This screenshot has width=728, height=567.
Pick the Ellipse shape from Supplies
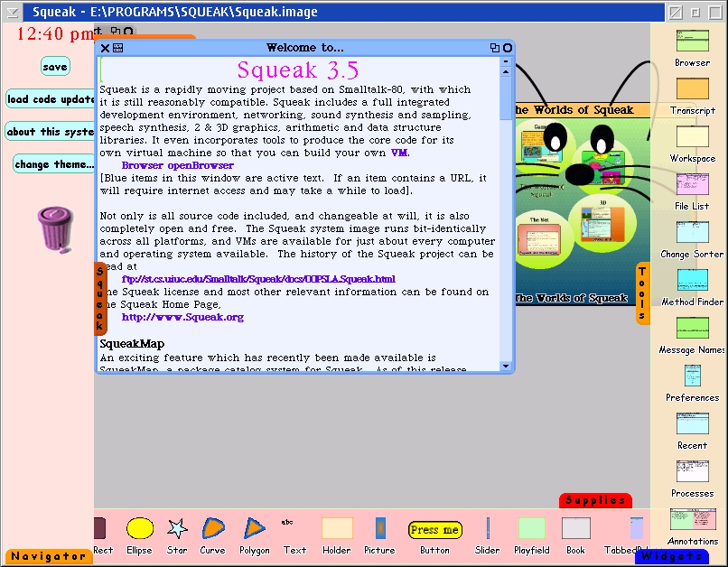(x=140, y=528)
